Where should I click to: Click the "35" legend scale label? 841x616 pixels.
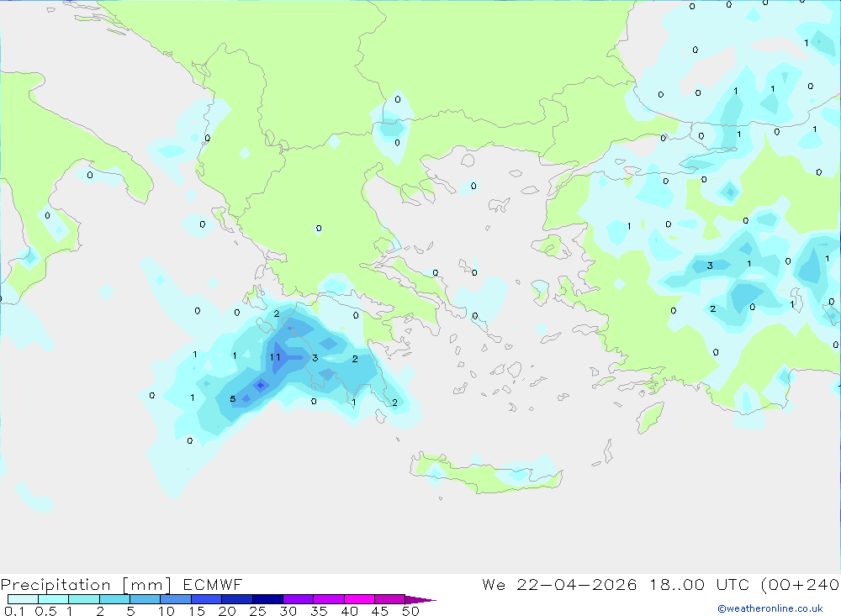coord(319,611)
